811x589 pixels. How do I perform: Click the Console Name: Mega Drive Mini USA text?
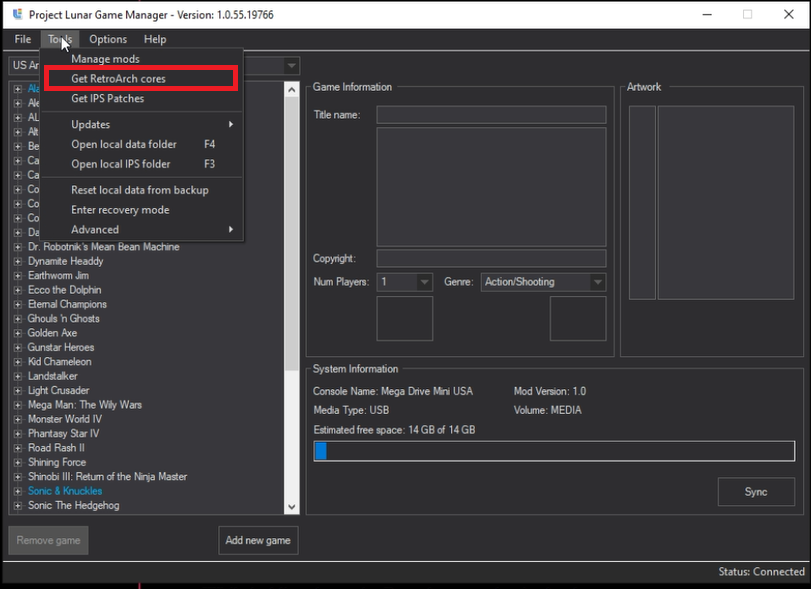click(x=393, y=391)
